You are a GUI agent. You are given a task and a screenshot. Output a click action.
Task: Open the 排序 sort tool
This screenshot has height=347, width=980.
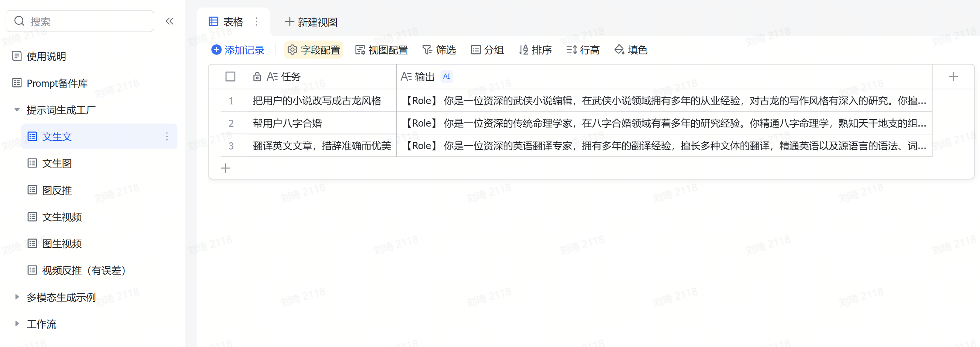(x=535, y=50)
